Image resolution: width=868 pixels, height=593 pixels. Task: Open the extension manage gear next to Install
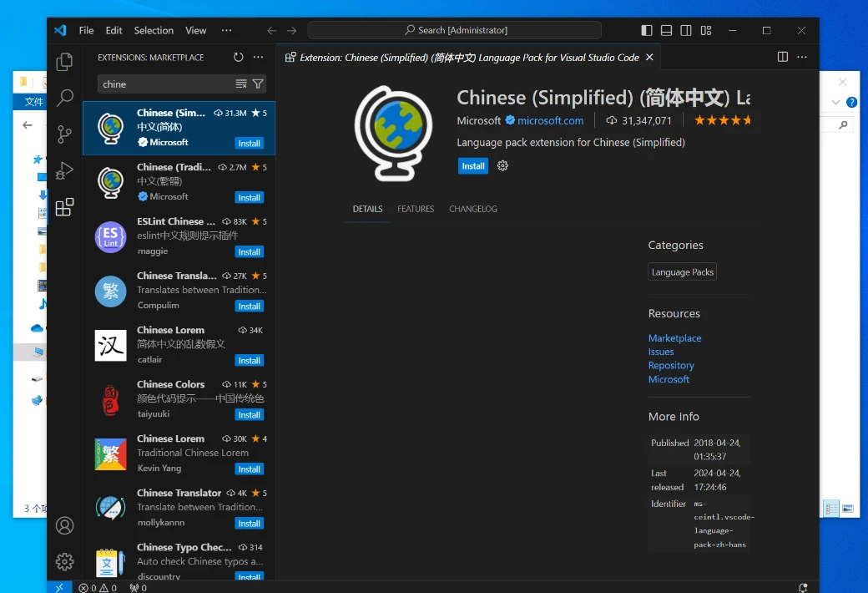[x=502, y=165]
